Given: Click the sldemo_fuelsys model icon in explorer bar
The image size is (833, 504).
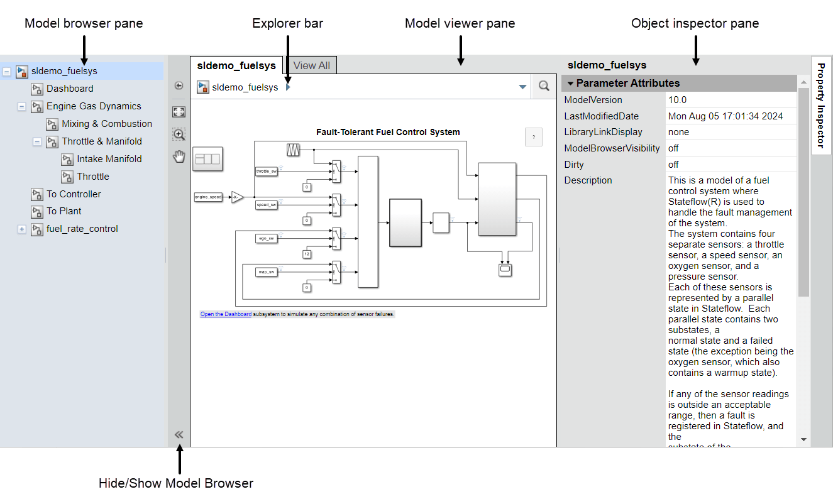Looking at the screenshot, I should (202, 87).
